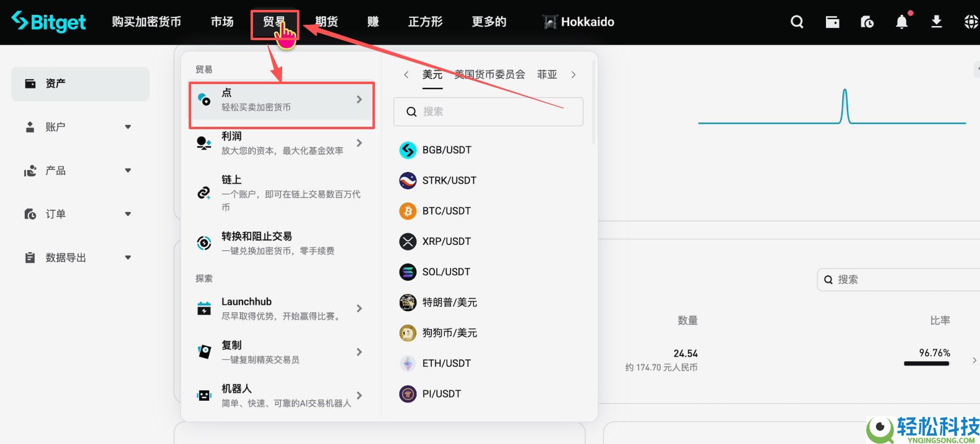
Task: Open the search magnifier in top bar
Action: [x=797, y=22]
